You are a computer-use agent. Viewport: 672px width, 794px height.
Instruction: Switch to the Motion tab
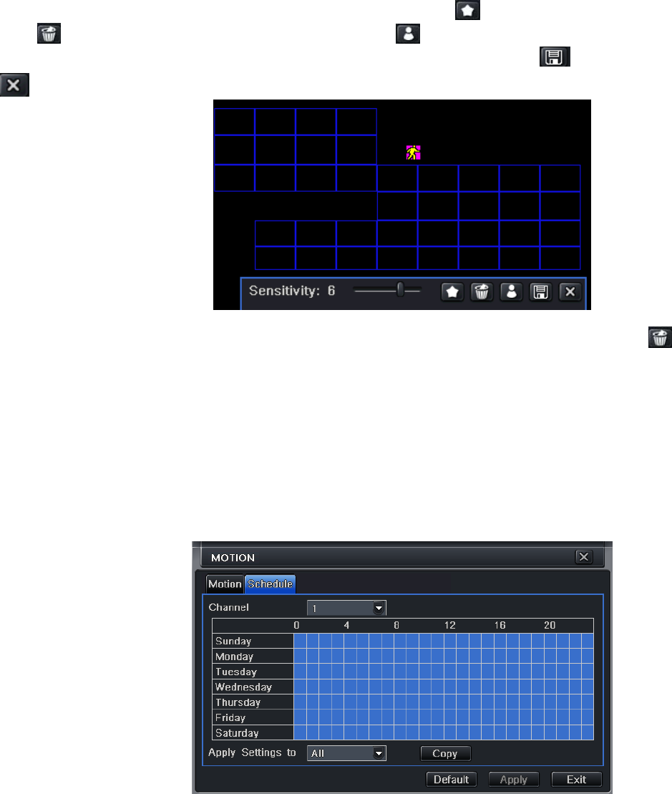pyautogui.click(x=225, y=584)
